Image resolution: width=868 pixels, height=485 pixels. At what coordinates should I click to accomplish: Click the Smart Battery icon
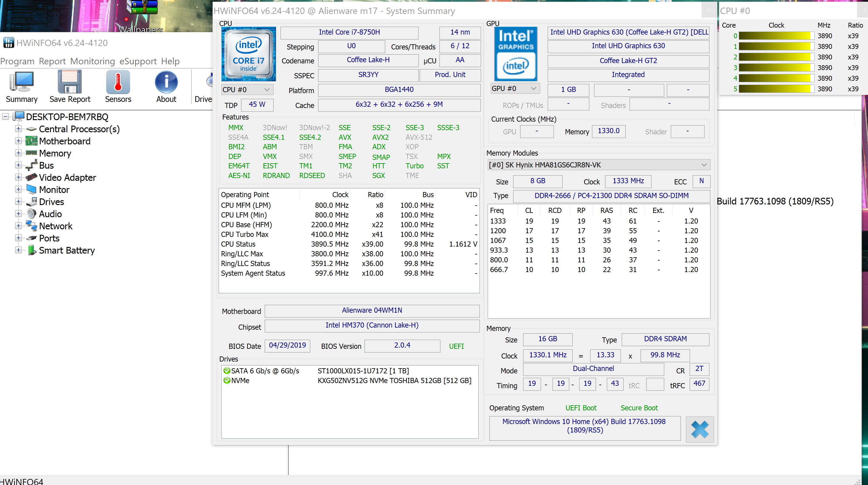tap(31, 250)
